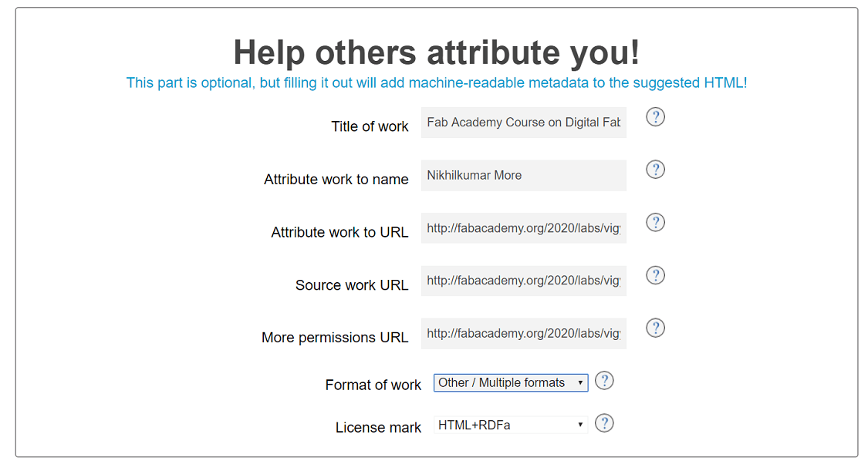Open the License mark HTML+RDFa dropdown
868x461 pixels.
click(510, 425)
